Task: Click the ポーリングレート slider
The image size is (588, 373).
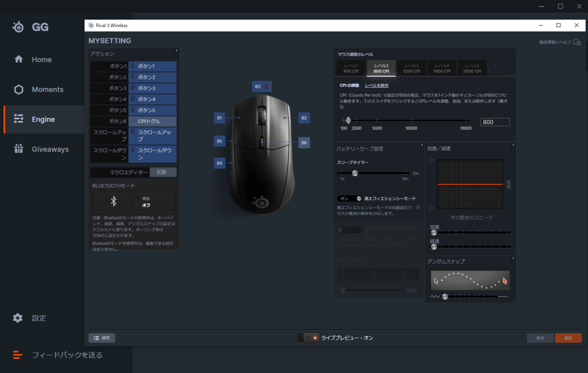Action: [370, 290]
